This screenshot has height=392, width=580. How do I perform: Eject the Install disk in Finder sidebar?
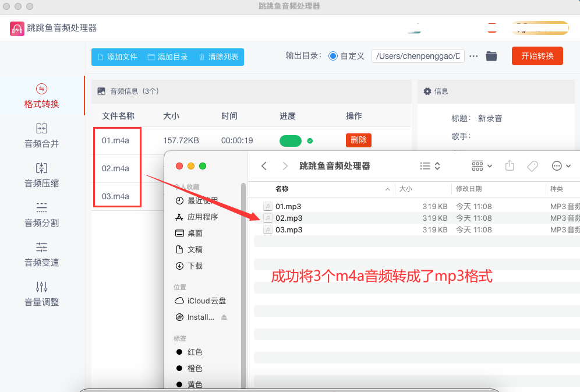pyautogui.click(x=224, y=317)
